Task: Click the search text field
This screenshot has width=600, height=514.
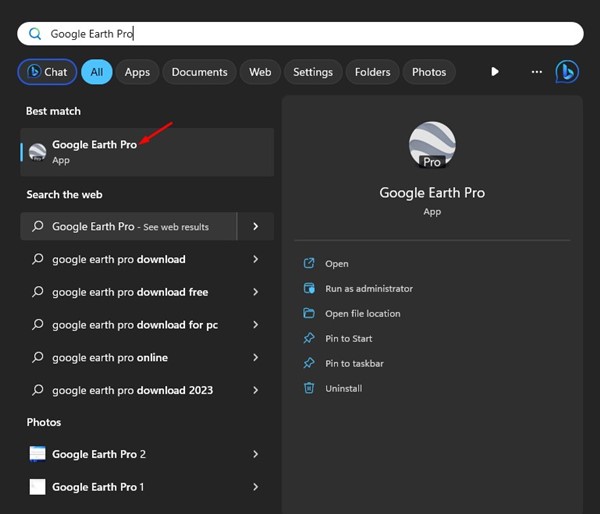Action: 300,33
